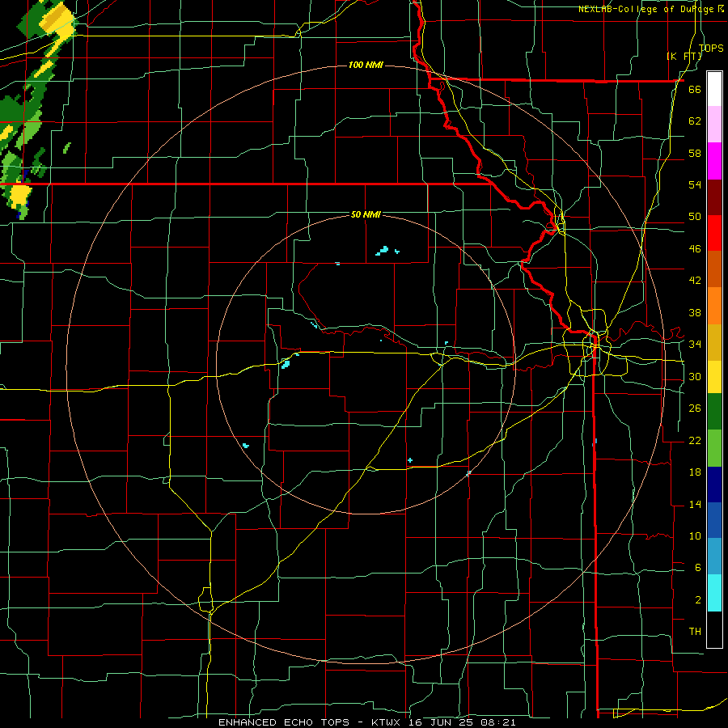
Task: Click the "50" legend value
Action: [x=695, y=217]
